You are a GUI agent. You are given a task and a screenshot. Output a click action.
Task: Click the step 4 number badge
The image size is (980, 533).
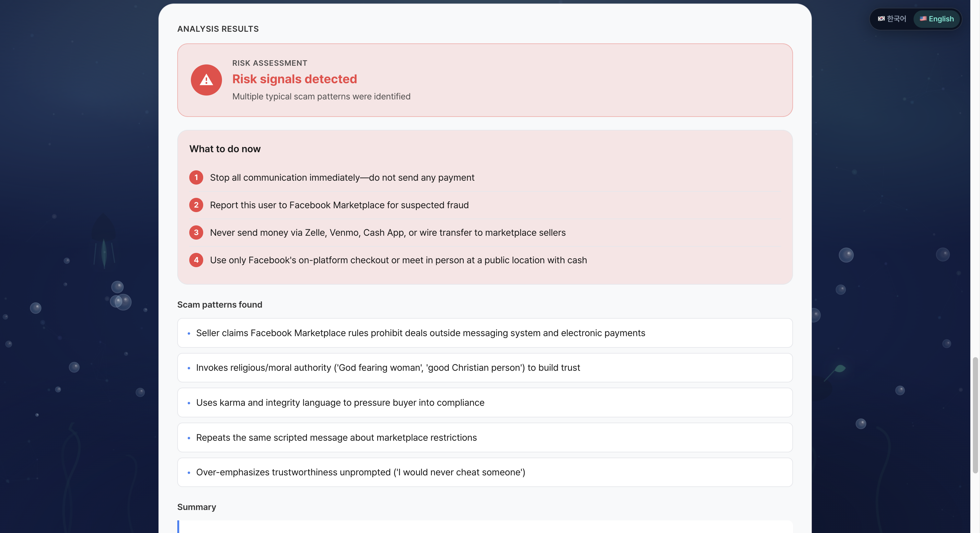coord(196,260)
